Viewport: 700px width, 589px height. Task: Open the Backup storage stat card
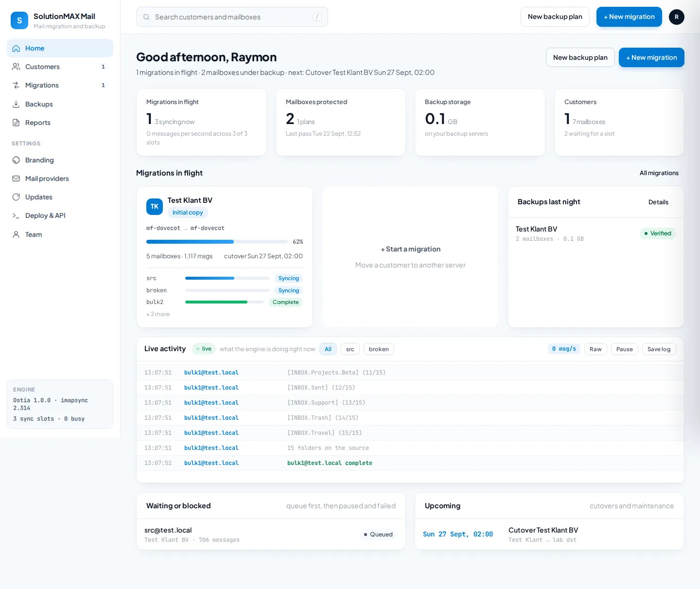[x=480, y=122]
